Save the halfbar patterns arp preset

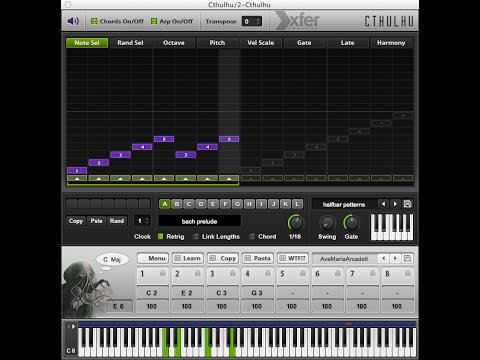pos(407,204)
